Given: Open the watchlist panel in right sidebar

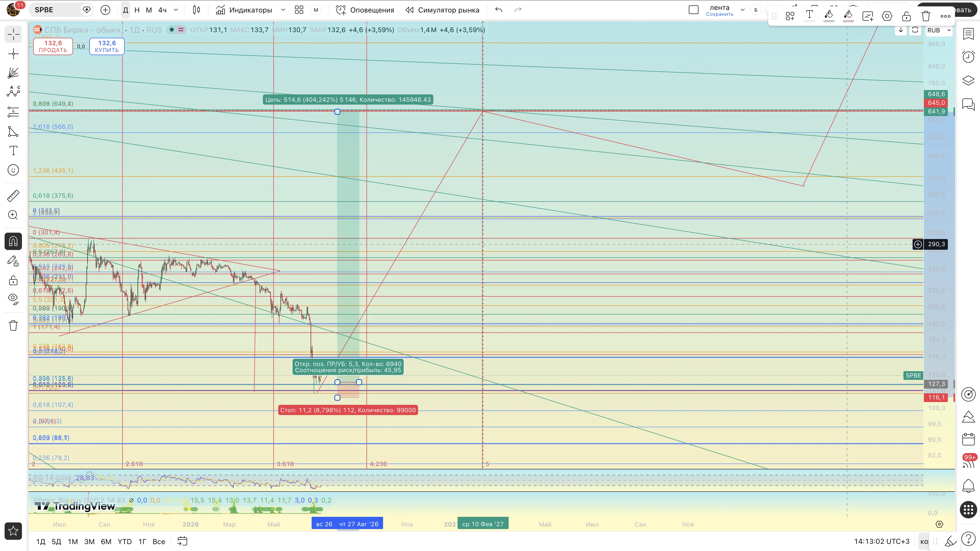Looking at the screenshot, I should (968, 34).
